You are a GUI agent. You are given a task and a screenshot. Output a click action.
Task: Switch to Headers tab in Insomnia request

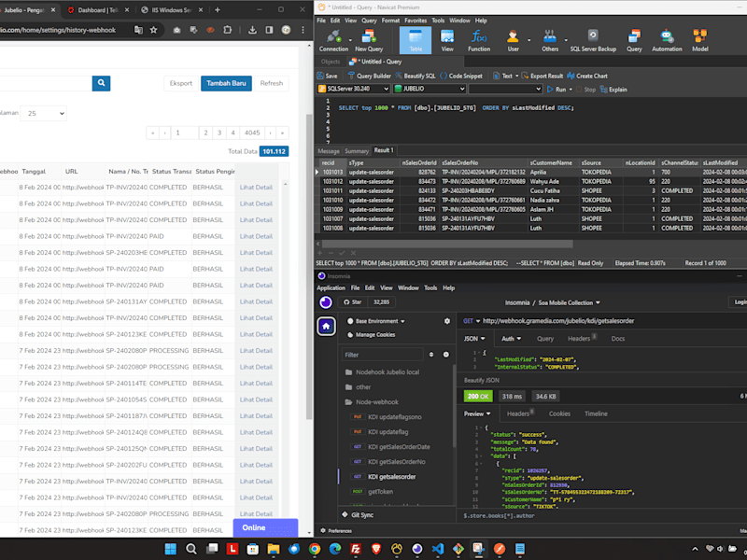click(x=581, y=339)
